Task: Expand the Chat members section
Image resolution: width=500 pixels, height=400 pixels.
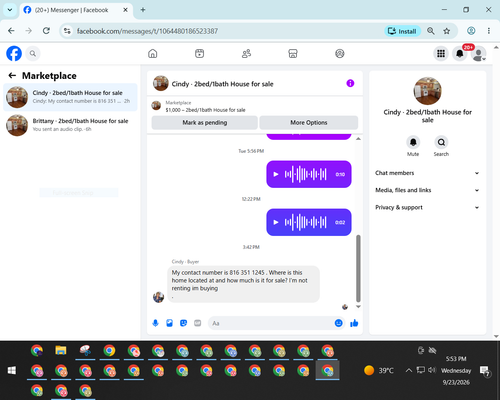Action: (x=427, y=173)
